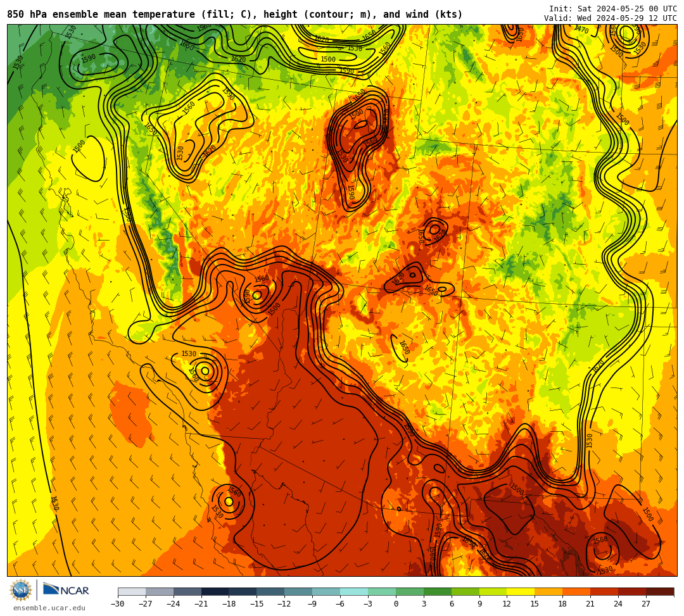Click the -30 colorbar tick label
The height and width of the screenshot is (616, 684).
pyautogui.click(x=117, y=604)
